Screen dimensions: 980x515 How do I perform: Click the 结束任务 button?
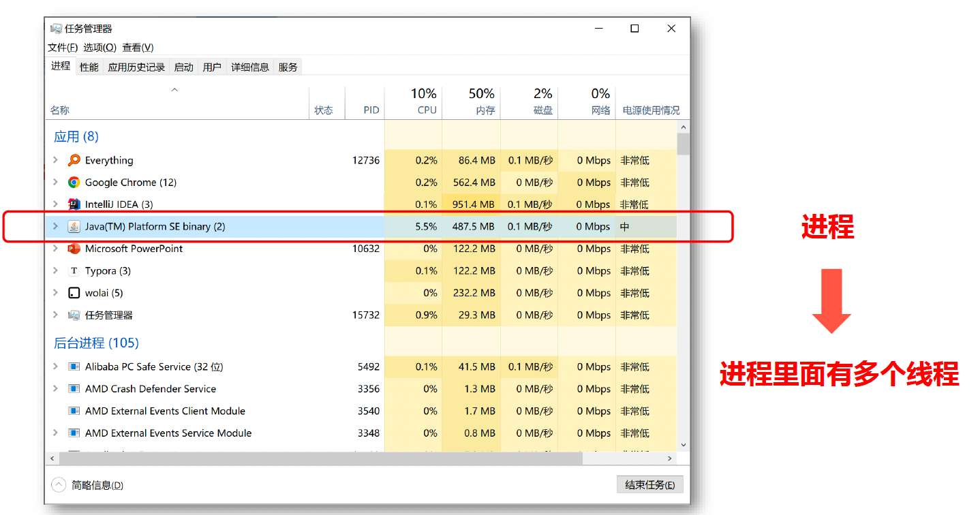(649, 485)
